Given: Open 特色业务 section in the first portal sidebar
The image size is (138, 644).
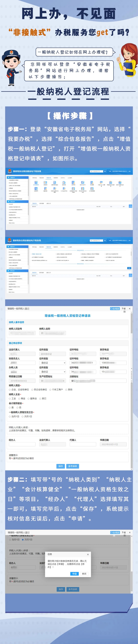Looking at the screenshot, I should tap(18, 202).
